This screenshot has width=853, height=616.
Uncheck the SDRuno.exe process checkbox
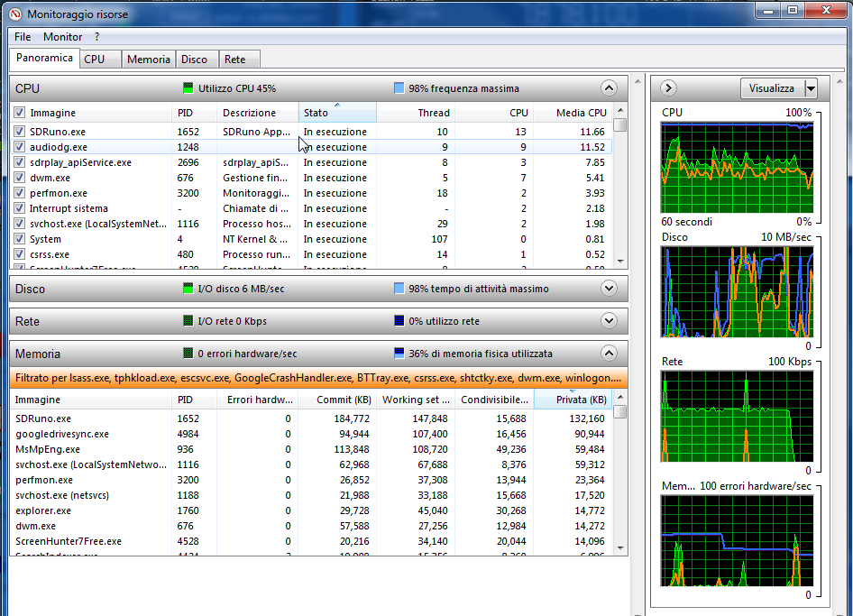point(20,132)
